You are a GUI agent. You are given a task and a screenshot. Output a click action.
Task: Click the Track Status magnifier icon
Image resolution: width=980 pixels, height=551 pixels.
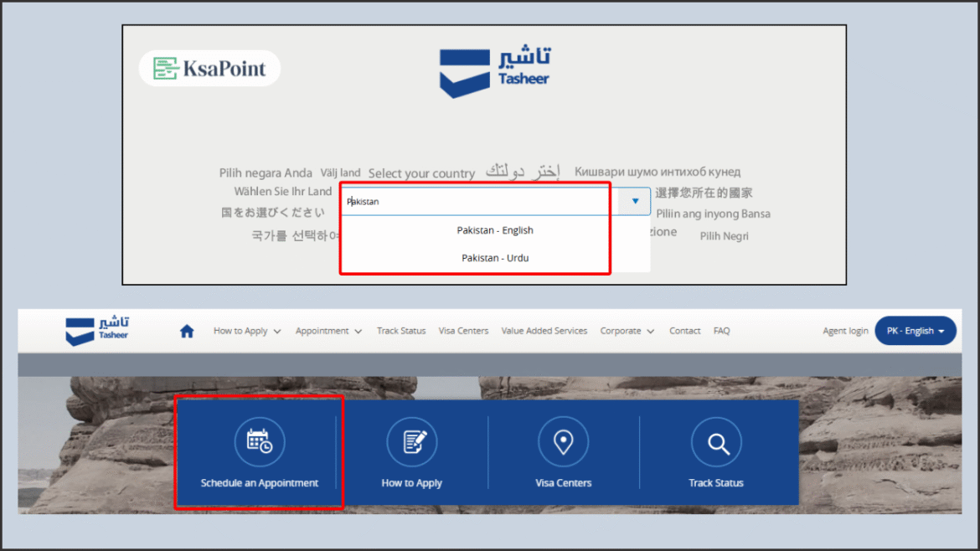point(716,441)
